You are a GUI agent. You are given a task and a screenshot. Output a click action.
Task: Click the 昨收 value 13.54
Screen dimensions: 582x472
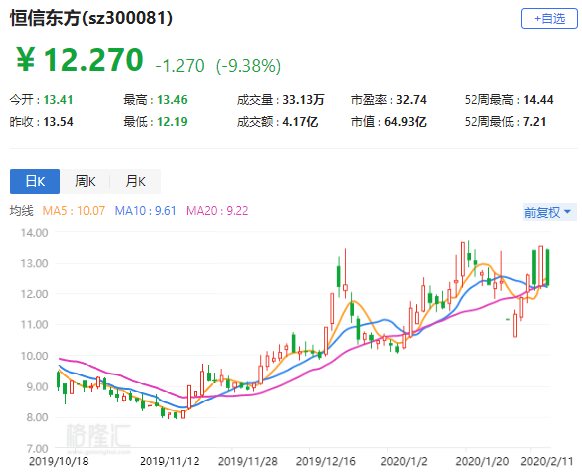click(58, 122)
